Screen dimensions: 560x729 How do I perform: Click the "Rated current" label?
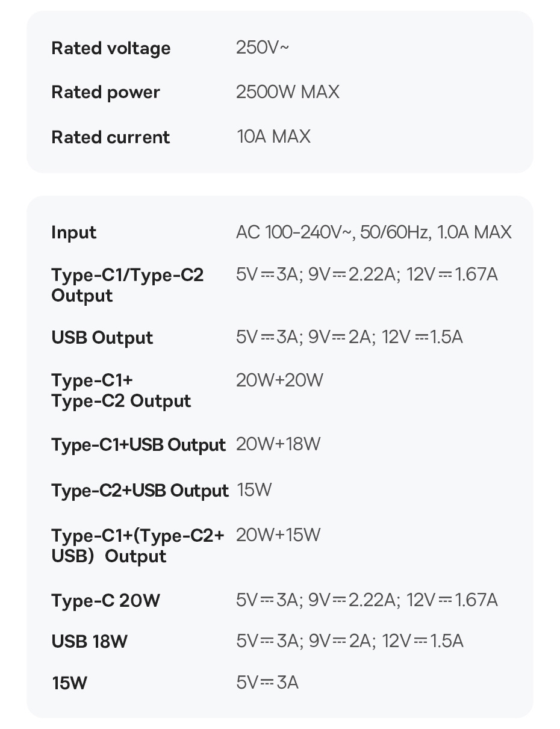pos(111,137)
